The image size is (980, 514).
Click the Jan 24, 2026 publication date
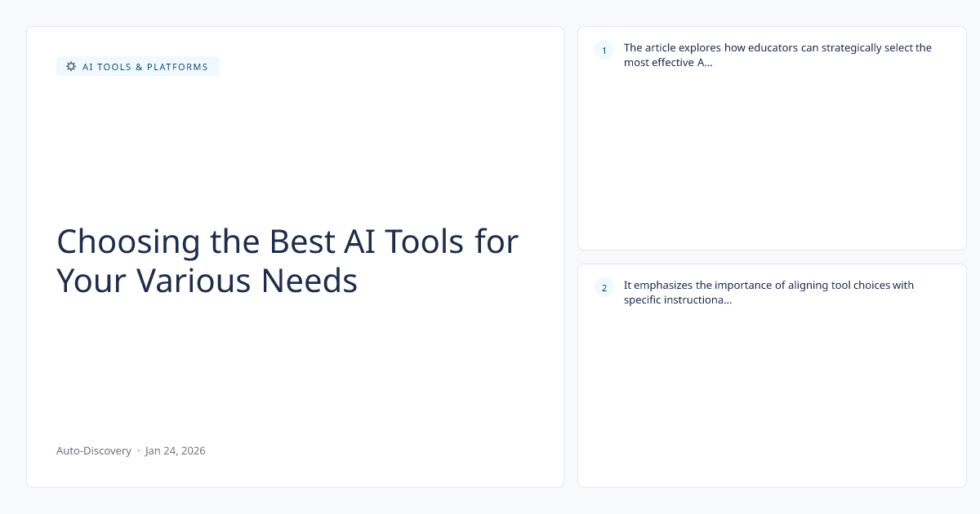[x=176, y=450]
